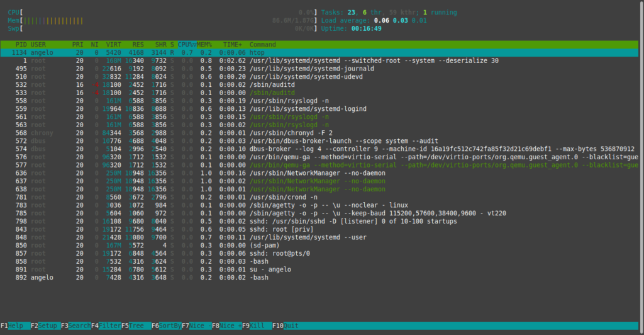Select the systemd-journald process row

coord(319,69)
